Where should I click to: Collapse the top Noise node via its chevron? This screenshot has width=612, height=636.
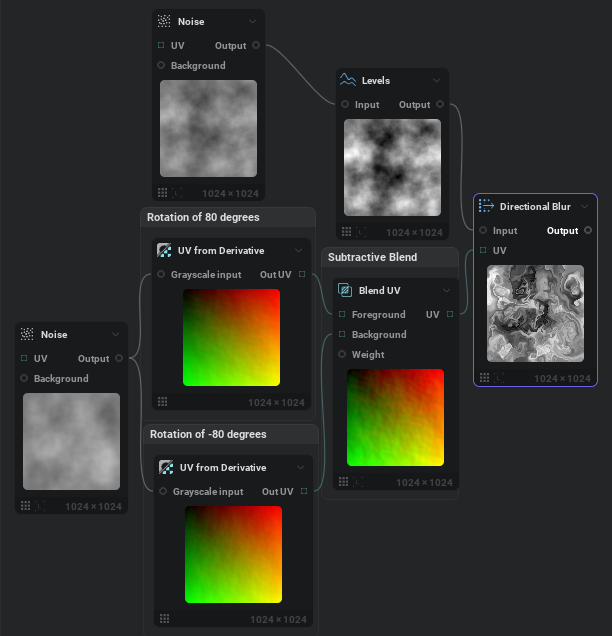coord(253,21)
